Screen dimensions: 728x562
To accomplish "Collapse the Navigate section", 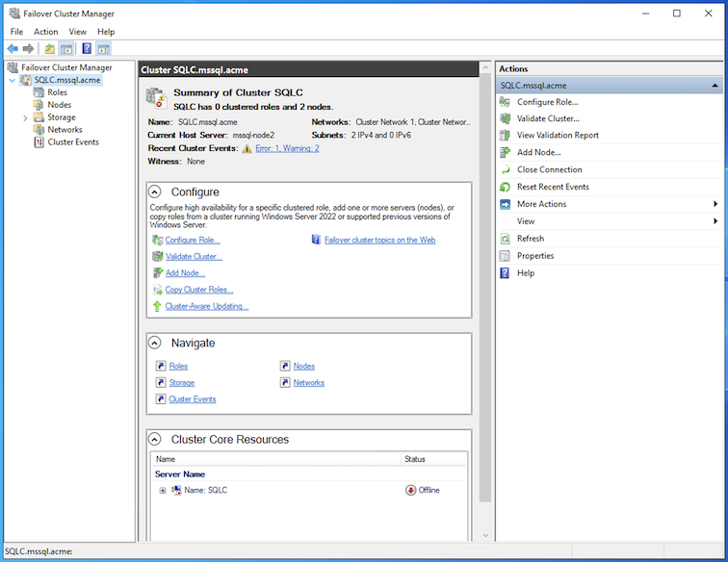I will pos(155,343).
